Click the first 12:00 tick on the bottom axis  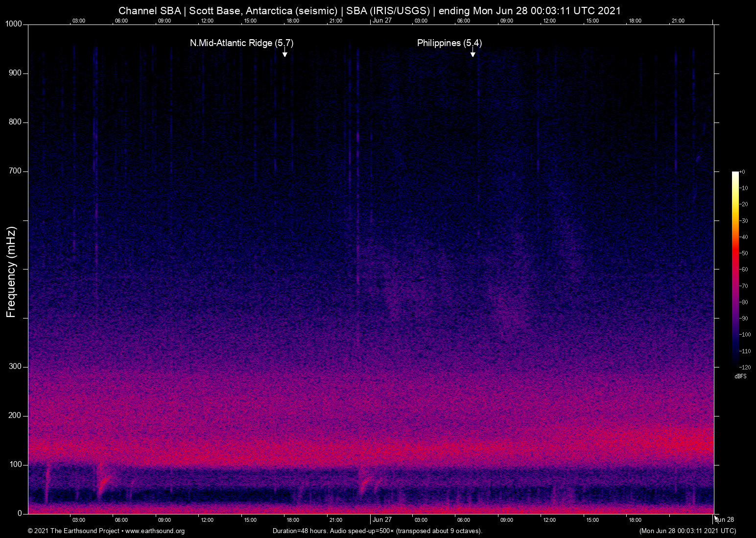click(x=207, y=520)
